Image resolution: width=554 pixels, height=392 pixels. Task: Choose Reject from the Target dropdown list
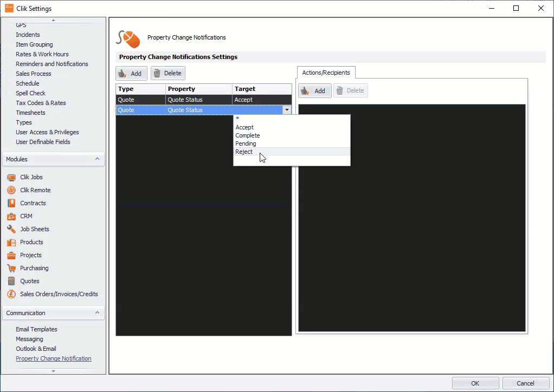292,152
